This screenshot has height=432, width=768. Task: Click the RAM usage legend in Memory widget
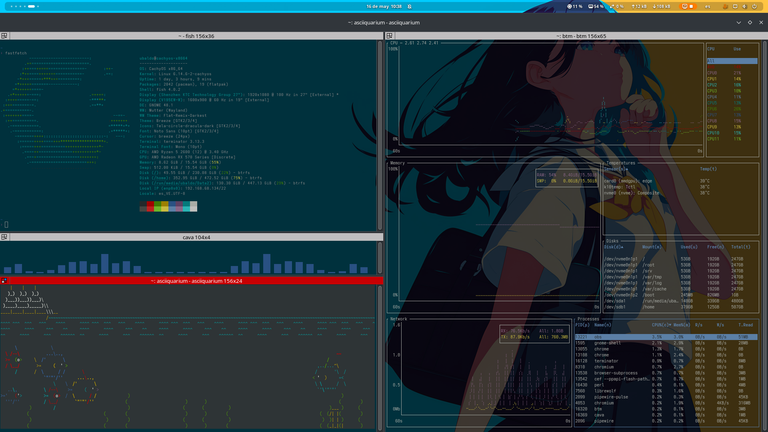pos(567,178)
